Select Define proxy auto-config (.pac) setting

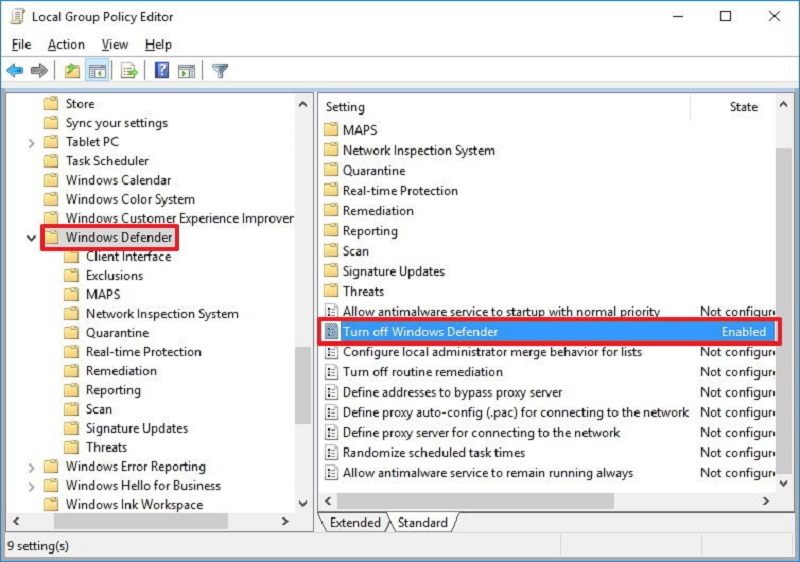click(x=515, y=412)
